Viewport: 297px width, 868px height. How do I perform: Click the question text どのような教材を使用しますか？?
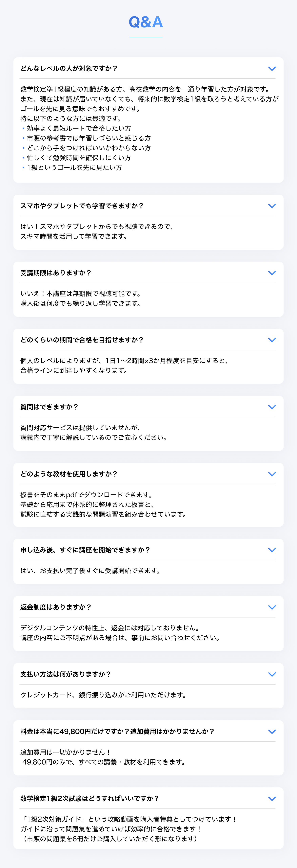pyautogui.click(x=69, y=474)
